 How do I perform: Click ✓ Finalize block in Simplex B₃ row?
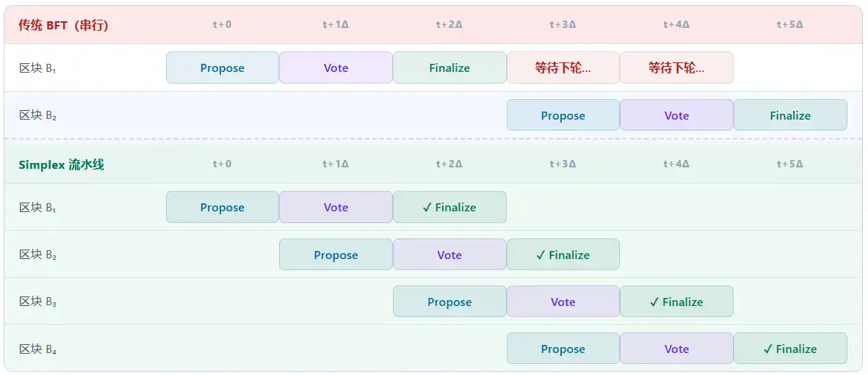coord(676,302)
